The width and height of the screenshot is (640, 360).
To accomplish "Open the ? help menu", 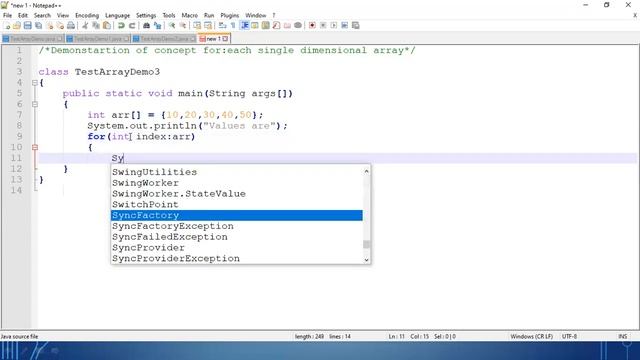I will coord(274,16).
